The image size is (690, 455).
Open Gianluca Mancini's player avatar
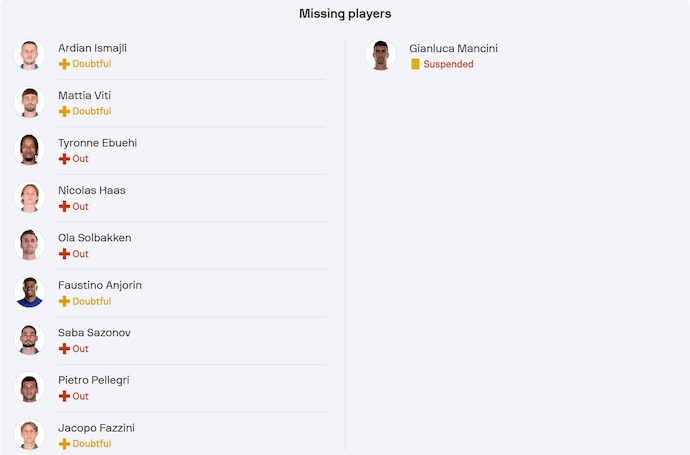click(x=380, y=55)
